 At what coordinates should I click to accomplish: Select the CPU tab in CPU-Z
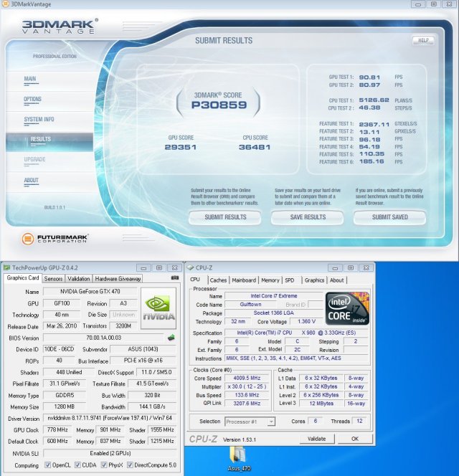pos(195,280)
